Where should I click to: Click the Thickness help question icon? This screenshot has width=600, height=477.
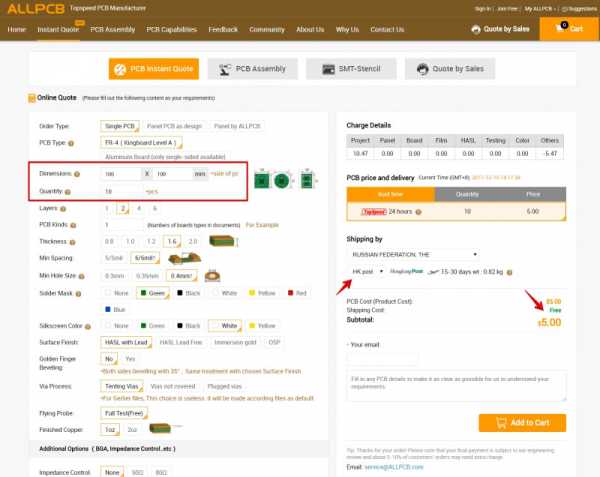click(72, 242)
